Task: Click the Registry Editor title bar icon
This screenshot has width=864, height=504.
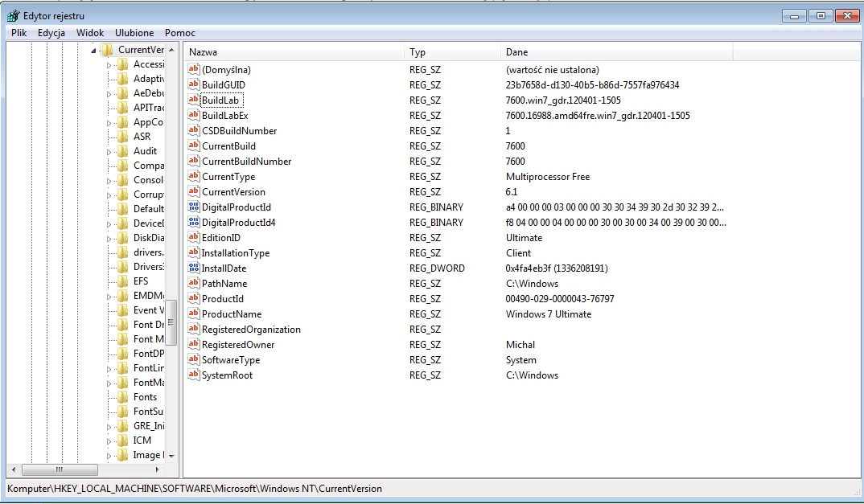Action: (13, 16)
